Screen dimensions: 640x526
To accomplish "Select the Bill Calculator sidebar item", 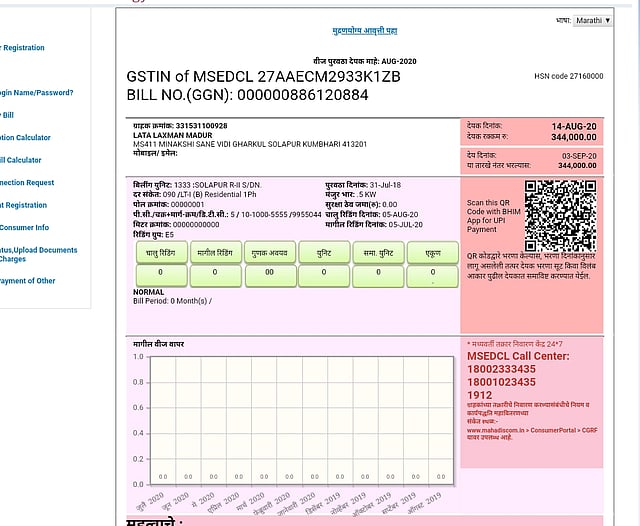I will (20, 160).
